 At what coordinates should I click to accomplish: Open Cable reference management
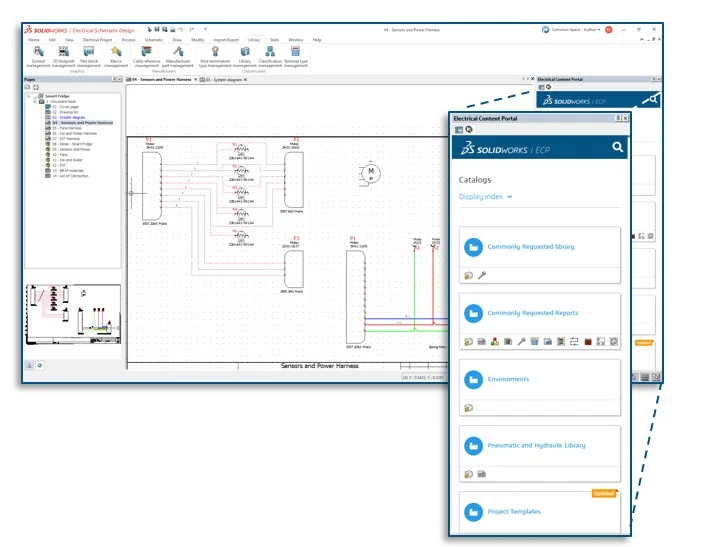coord(147,54)
